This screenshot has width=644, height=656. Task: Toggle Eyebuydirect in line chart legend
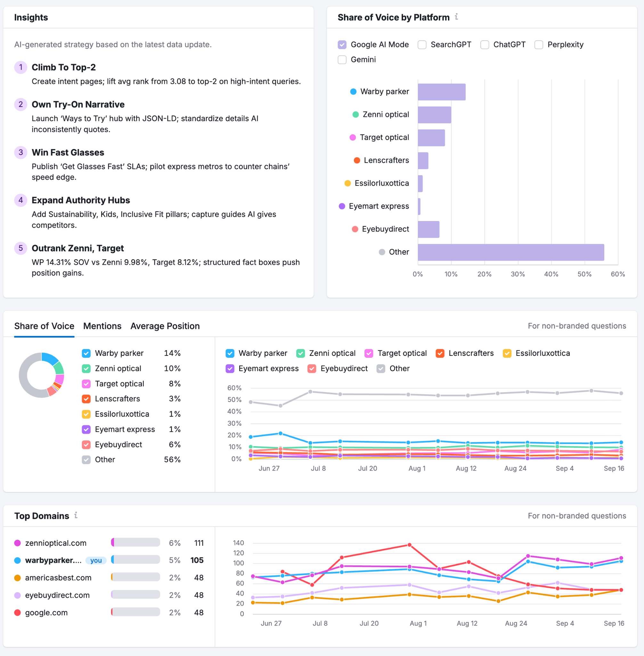click(x=312, y=368)
